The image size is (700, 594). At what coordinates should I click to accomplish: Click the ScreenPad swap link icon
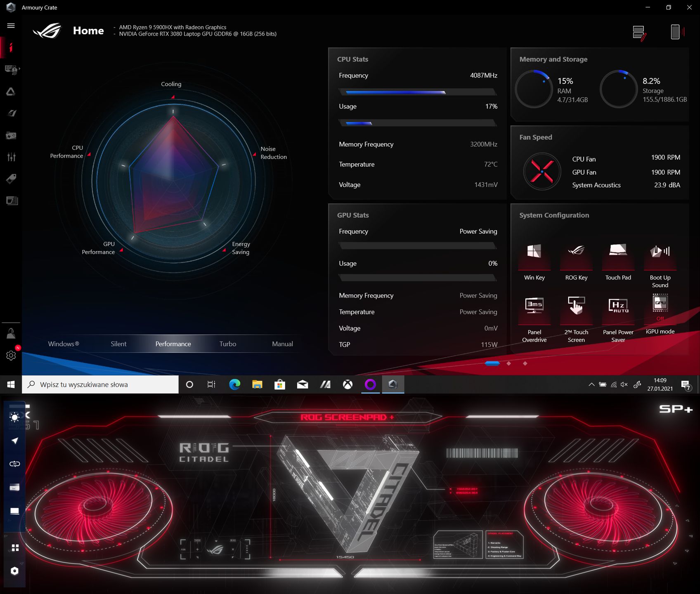[x=14, y=464]
